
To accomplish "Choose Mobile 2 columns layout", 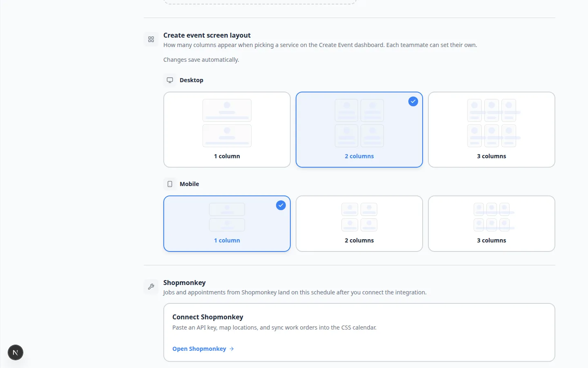I will click(359, 224).
